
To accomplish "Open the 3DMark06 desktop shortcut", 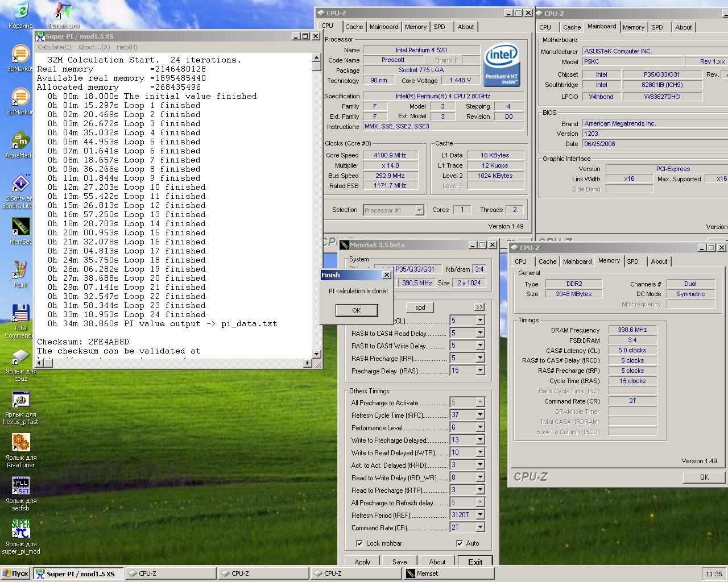I will 20,98.
